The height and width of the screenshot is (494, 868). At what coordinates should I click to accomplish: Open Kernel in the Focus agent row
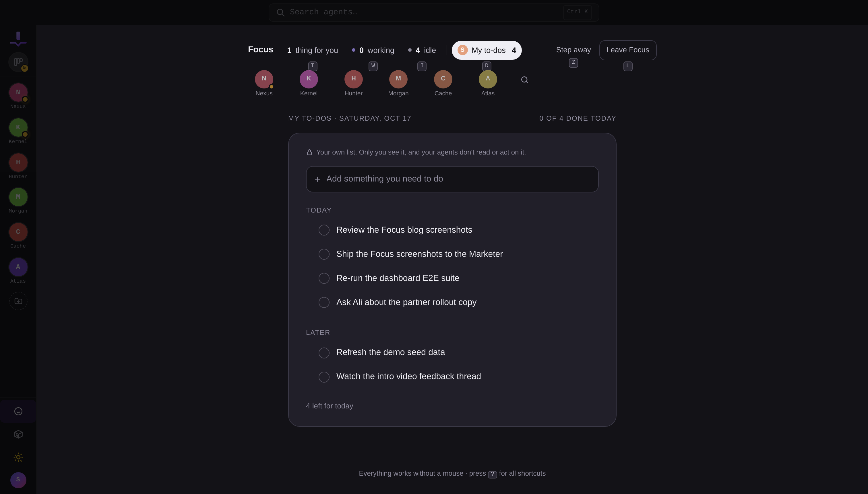(309, 79)
